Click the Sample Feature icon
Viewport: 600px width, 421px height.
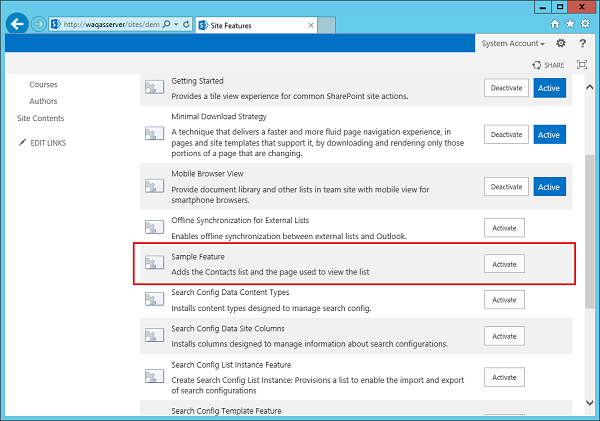pos(154,264)
